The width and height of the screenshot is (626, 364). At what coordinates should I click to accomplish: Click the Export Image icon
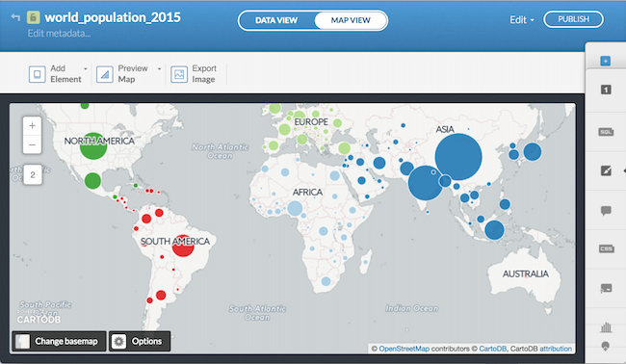tap(179, 74)
